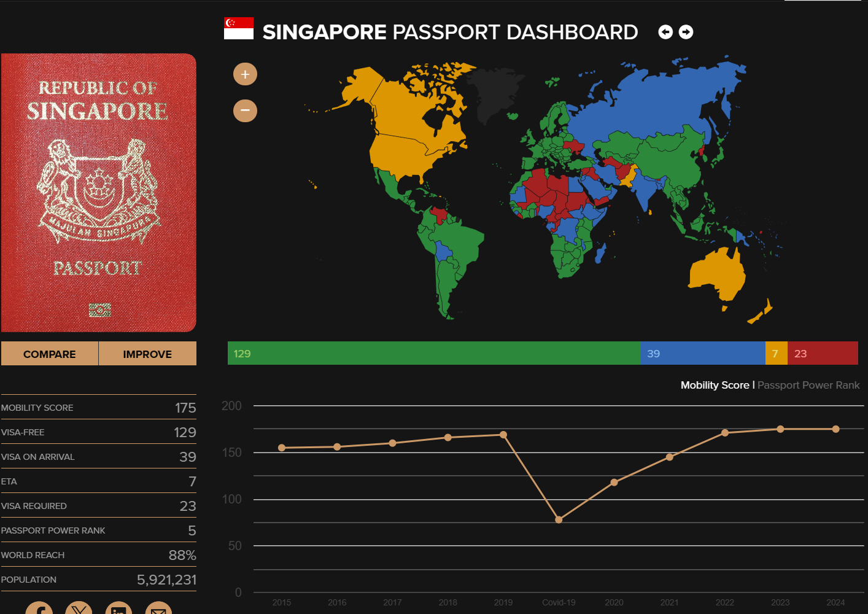Click the 2024 data point on chart
868x614 pixels.
point(835,429)
